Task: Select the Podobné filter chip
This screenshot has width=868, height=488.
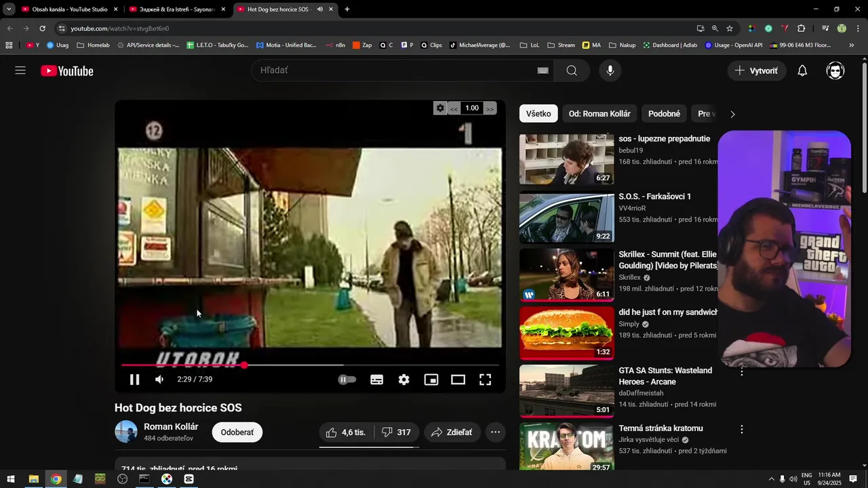Action: 664,114
